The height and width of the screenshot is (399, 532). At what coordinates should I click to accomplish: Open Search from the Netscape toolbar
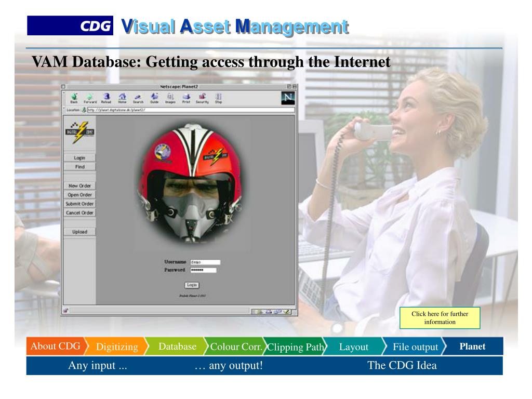click(x=138, y=98)
